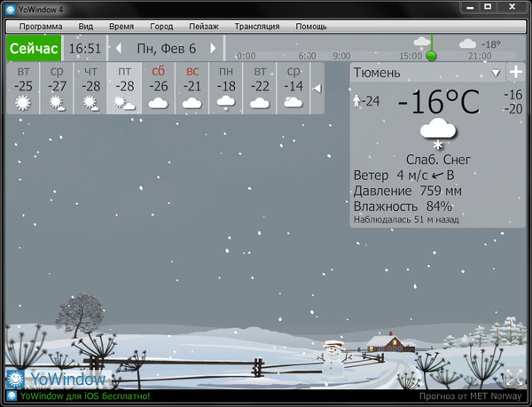Select Friday (пт) forecast day
Image resolution: width=532 pixels, height=407 pixels.
click(x=125, y=88)
